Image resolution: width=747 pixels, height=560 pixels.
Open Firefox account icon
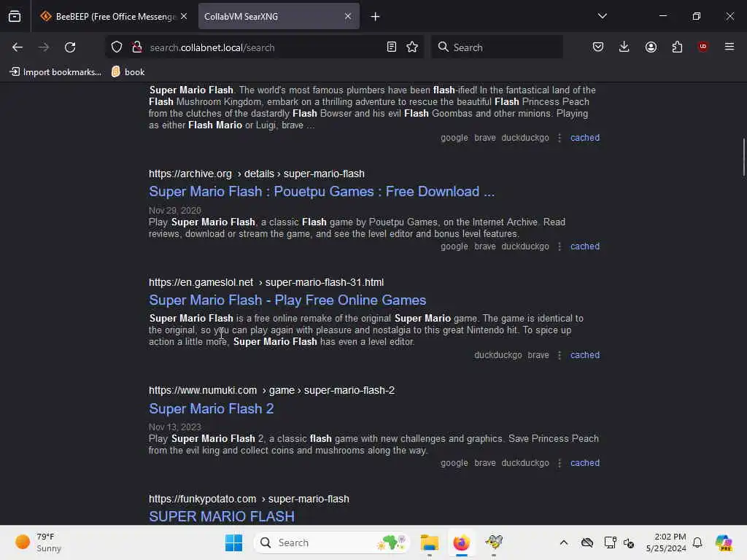(651, 47)
